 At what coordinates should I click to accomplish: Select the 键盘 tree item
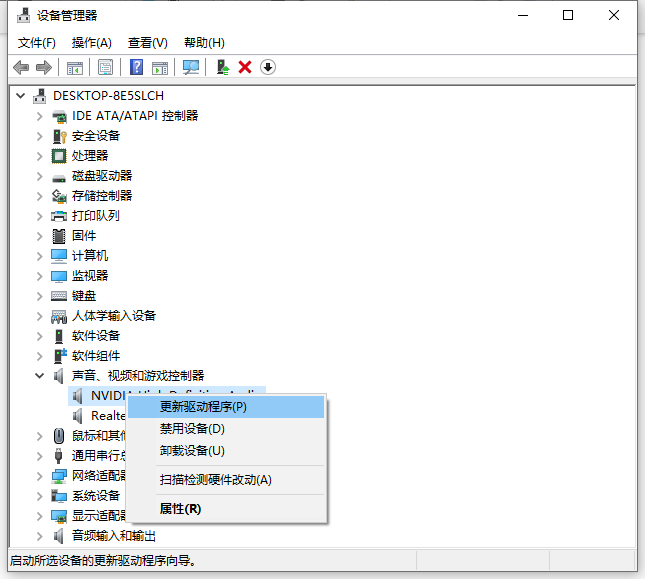(84, 296)
